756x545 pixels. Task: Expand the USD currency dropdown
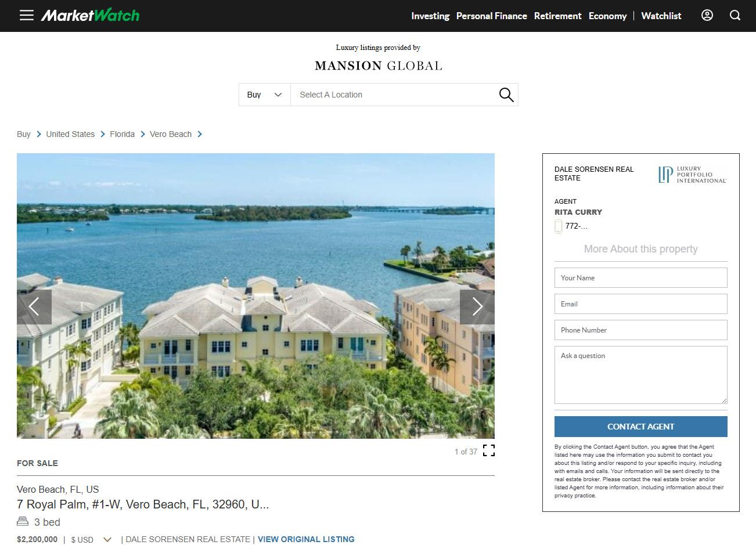pos(107,540)
